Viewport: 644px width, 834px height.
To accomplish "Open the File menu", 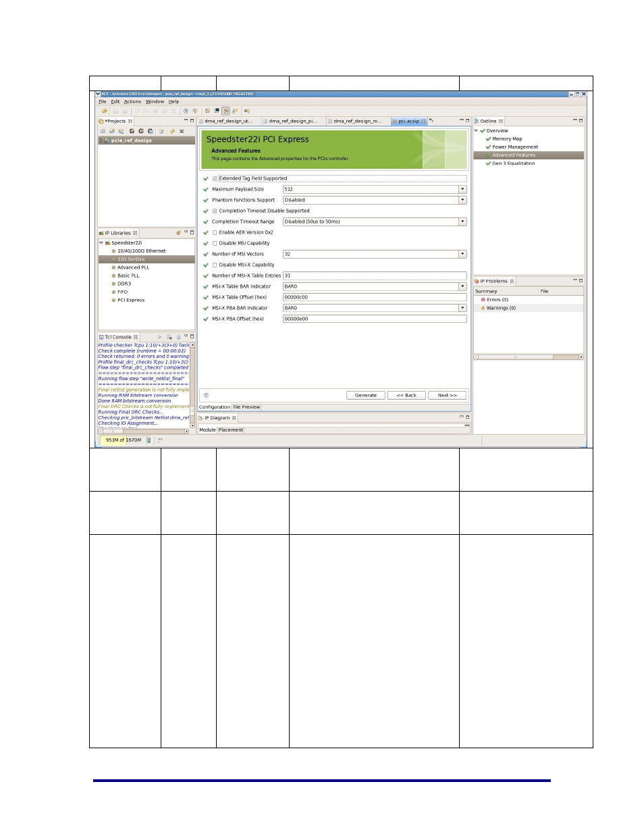I will tap(103, 102).
